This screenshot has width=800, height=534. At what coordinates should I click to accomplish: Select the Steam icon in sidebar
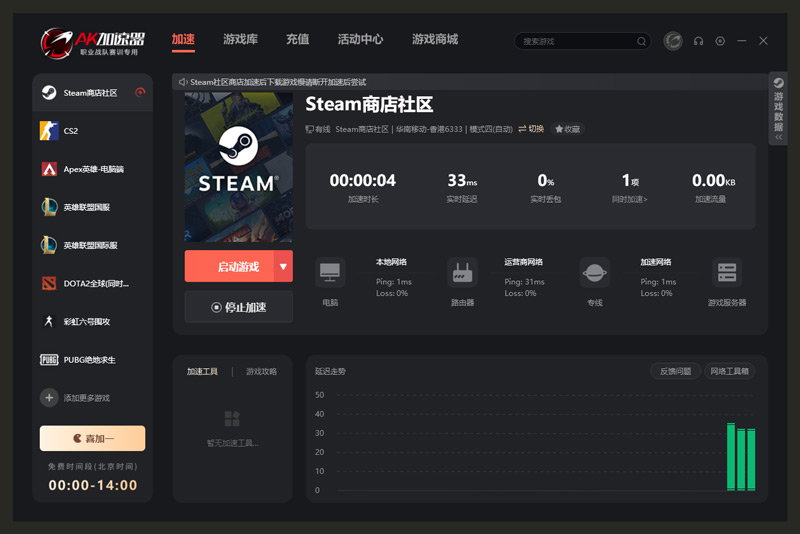(x=49, y=93)
